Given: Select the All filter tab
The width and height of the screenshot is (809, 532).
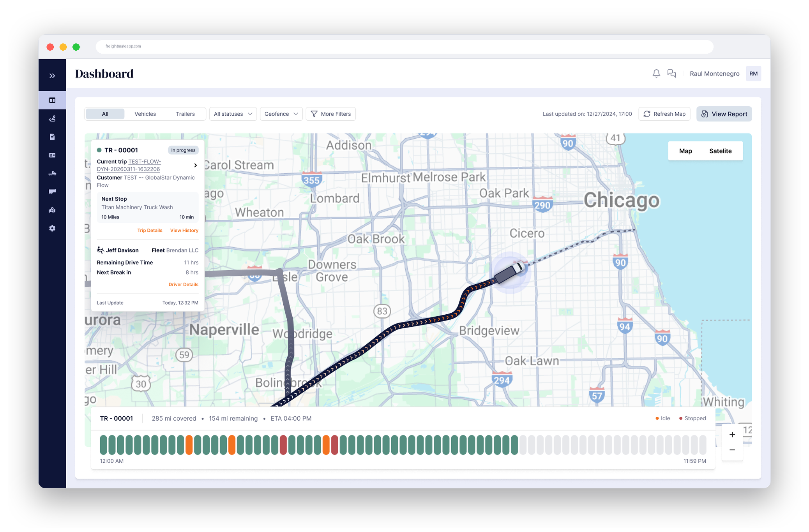Looking at the screenshot, I should (105, 114).
